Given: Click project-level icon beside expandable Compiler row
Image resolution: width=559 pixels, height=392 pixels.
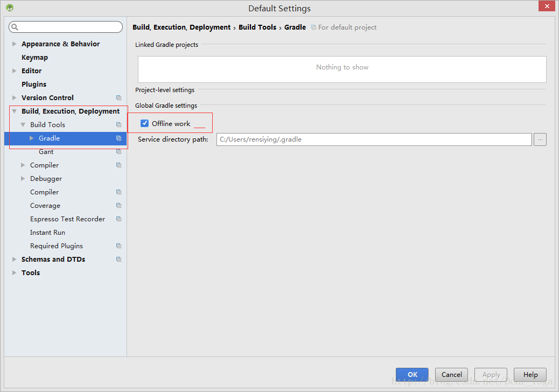Looking at the screenshot, I should coord(118,165).
